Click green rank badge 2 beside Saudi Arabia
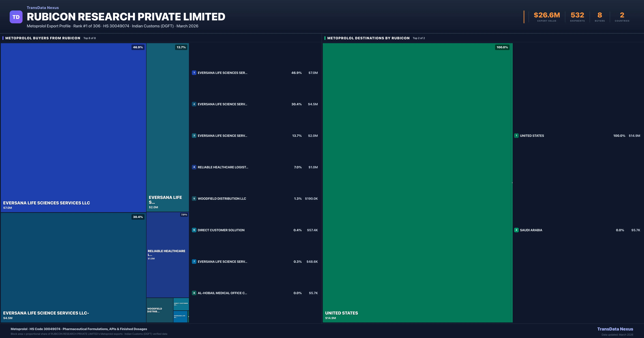The image size is (644, 338). (516, 230)
